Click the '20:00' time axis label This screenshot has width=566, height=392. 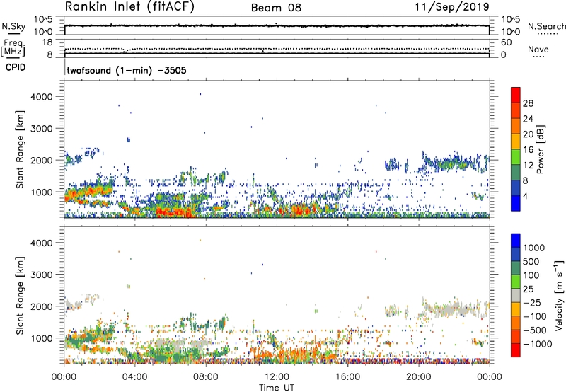pyautogui.click(x=419, y=377)
